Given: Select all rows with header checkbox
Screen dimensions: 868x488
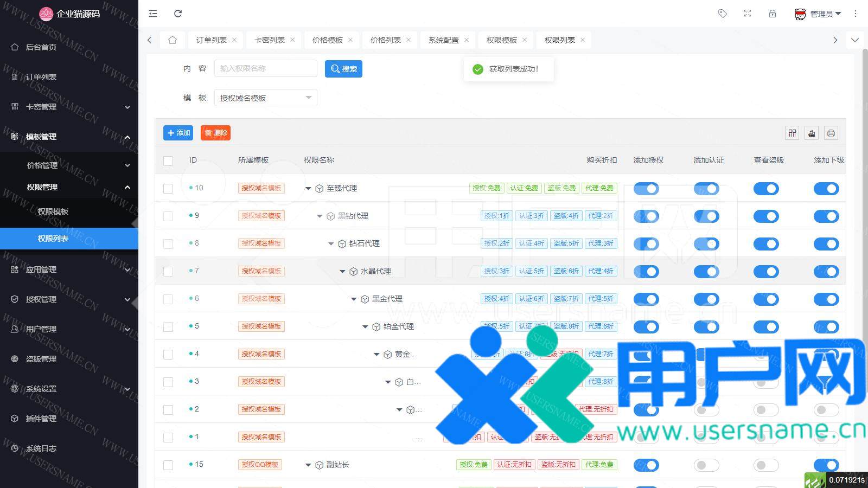Looking at the screenshot, I should click(x=168, y=160).
